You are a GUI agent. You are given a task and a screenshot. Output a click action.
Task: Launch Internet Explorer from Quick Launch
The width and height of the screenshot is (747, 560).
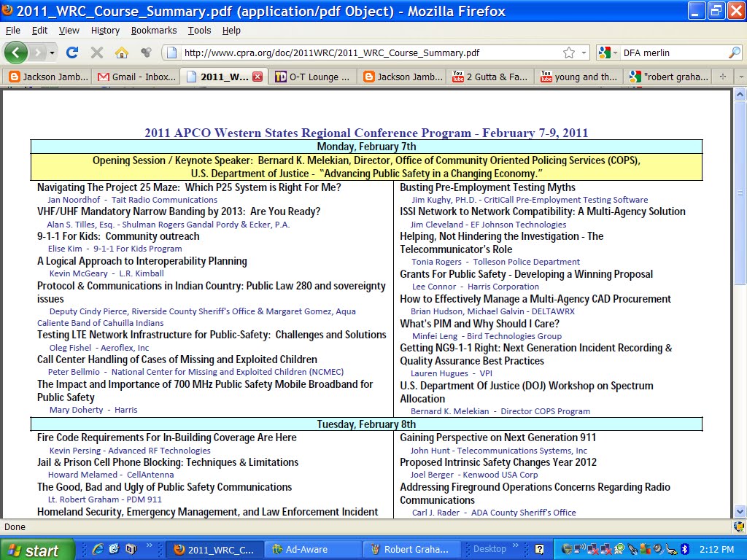(98, 550)
